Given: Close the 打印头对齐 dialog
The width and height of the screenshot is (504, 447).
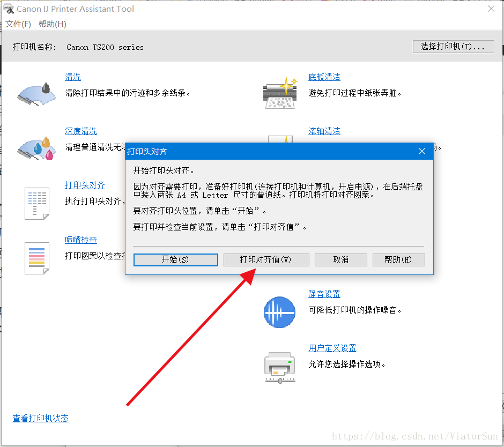Looking at the screenshot, I should pyautogui.click(x=422, y=151).
